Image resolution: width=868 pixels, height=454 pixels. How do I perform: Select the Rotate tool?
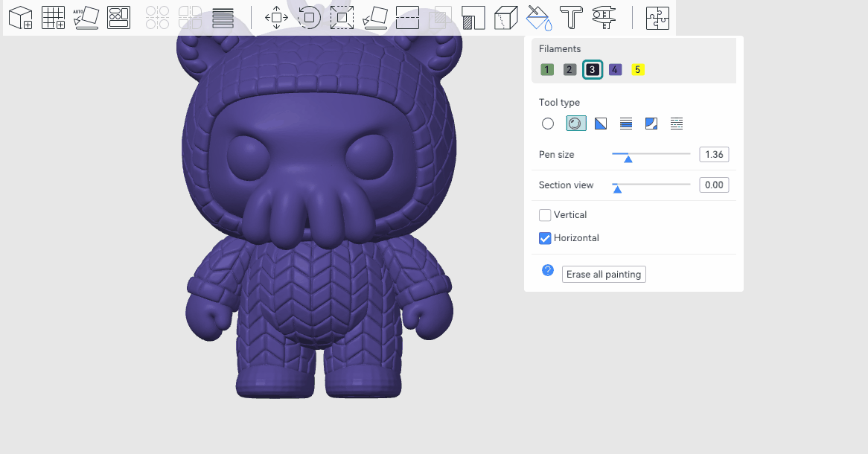pyautogui.click(x=309, y=18)
